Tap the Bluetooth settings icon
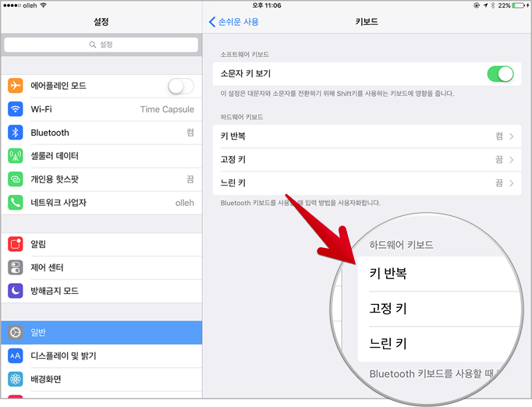 click(x=16, y=133)
